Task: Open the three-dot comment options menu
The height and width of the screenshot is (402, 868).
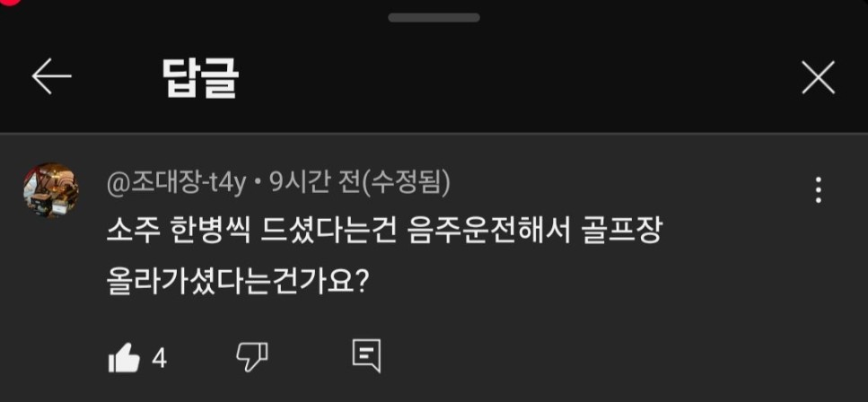Action: tap(818, 190)
